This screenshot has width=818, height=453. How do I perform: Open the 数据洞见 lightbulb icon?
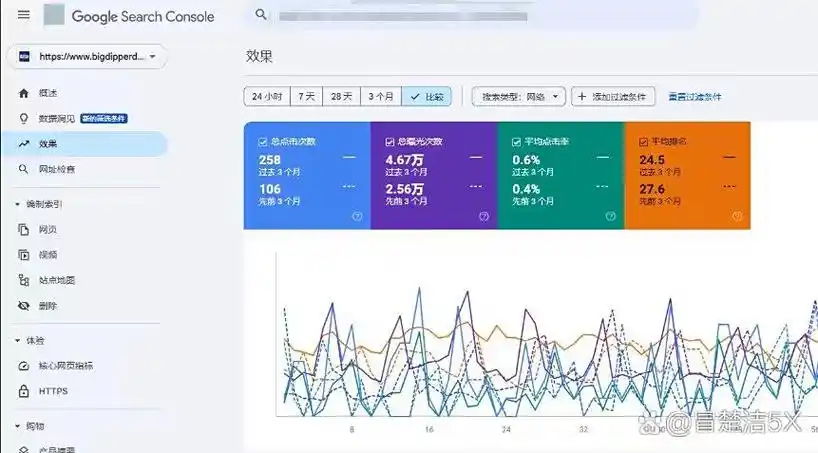(x=23, y=119)
